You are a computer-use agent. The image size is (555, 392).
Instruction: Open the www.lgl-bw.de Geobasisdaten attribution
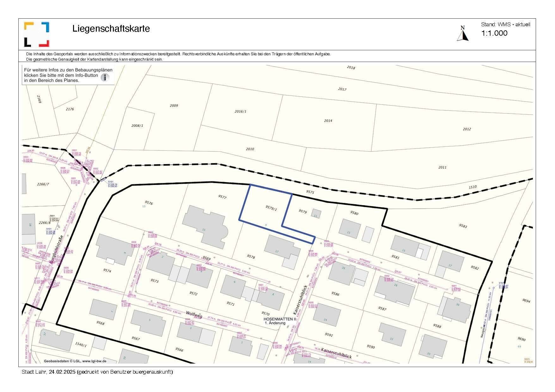pos(75,361)
